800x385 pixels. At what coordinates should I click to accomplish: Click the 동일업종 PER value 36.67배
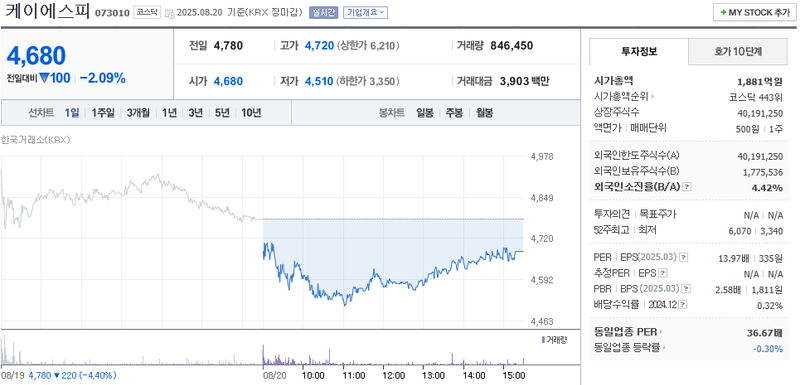coord(764,333)
